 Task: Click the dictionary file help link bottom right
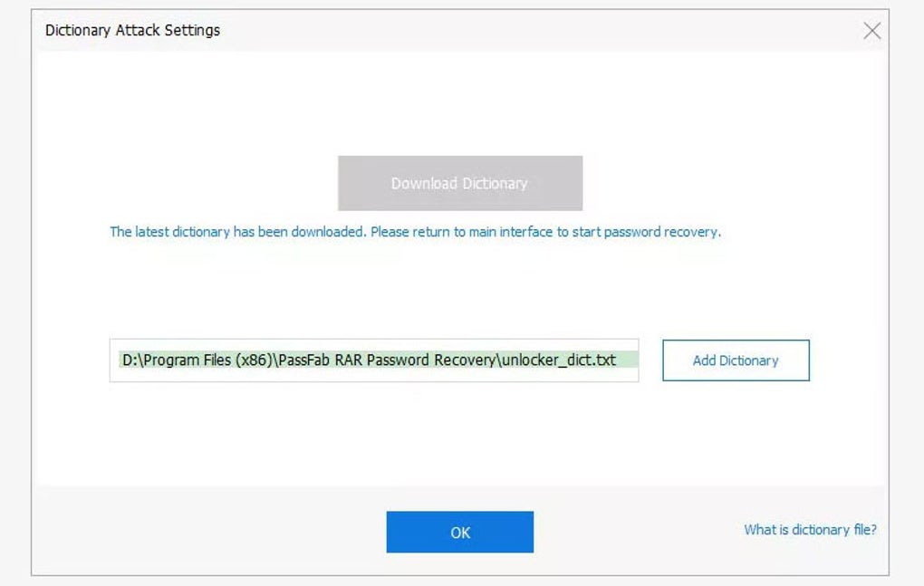pos(809,529)
